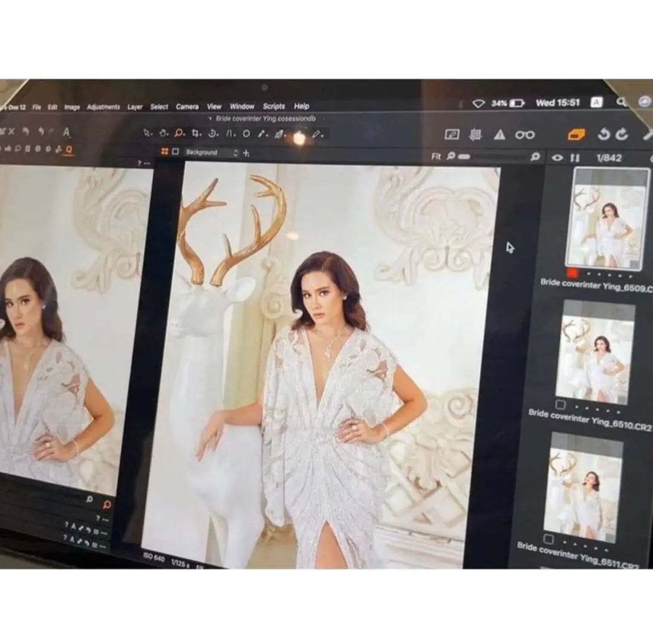Click the orange Copy Adjustments icon
This screenshot has width=653, height=644.
(x=576, y=134)
